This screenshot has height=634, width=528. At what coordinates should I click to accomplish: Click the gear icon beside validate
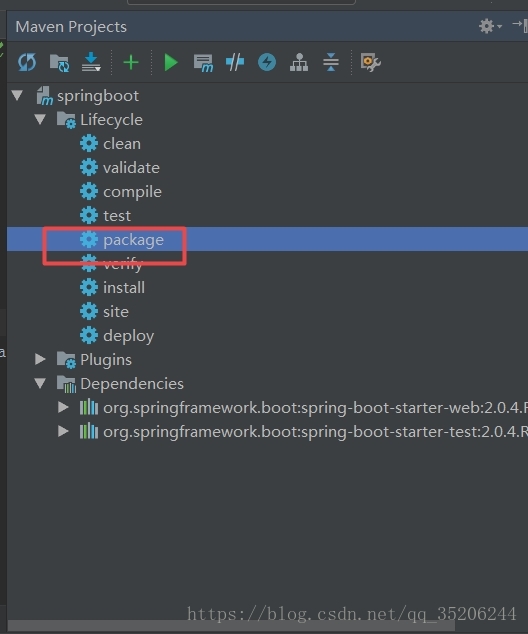[89, 167]
